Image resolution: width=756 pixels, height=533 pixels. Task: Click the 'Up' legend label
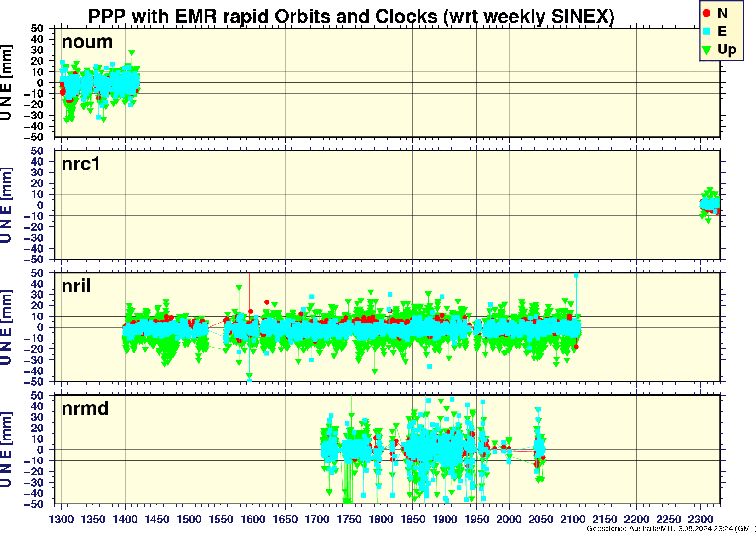[727, 50]
